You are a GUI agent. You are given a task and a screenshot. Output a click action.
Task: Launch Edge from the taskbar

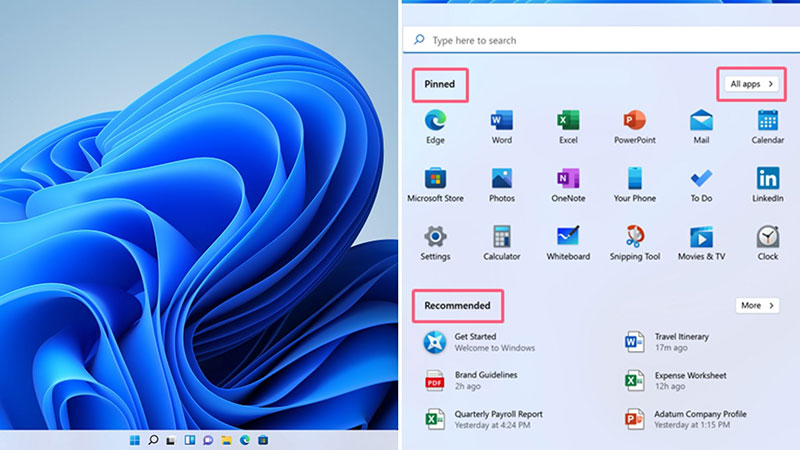pos(245,440)
